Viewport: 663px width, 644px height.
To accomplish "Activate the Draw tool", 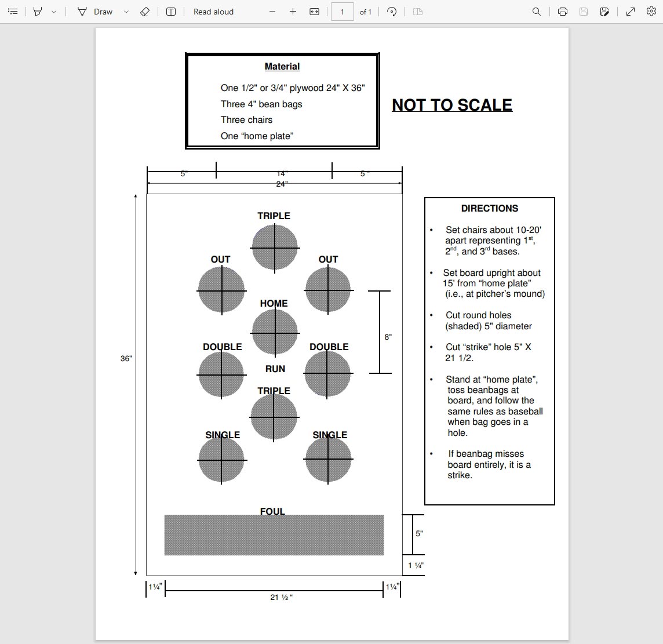I will [95, 12].
